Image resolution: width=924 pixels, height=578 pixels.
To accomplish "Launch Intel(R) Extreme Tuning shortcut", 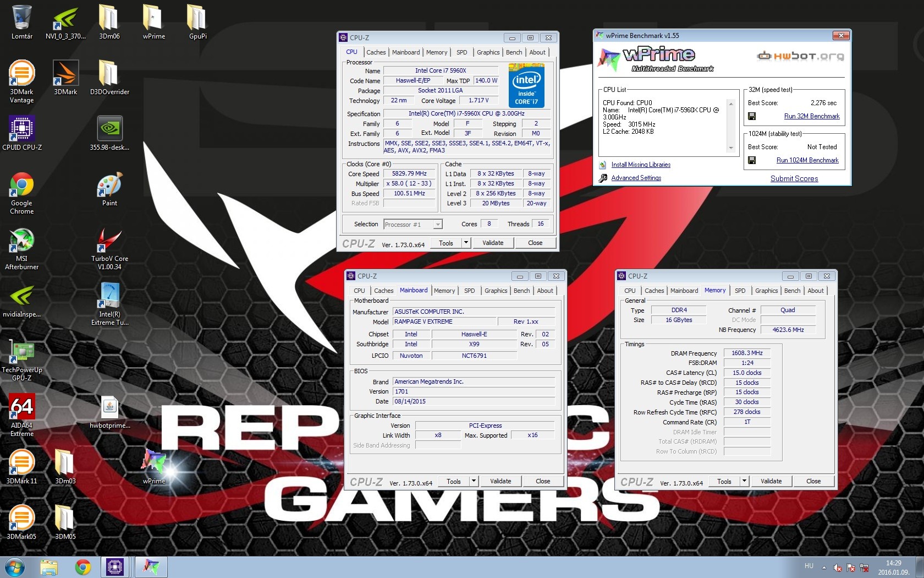I will (109, 304).
